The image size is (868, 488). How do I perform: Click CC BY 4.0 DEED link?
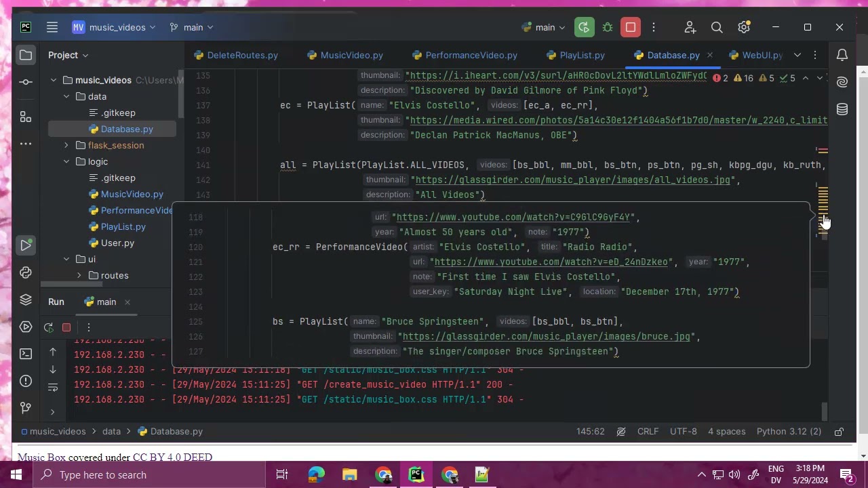coord(172,457)
